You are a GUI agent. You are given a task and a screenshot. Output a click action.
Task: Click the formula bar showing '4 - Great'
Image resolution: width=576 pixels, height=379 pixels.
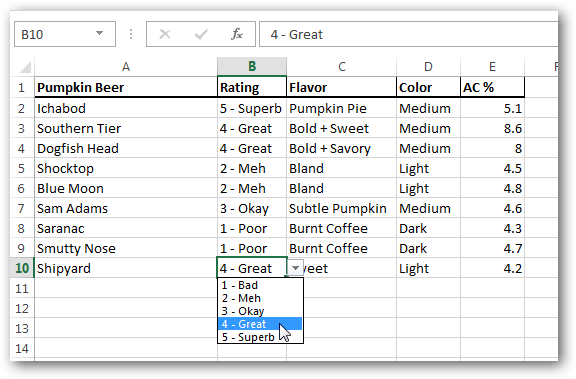tap(408, 34)
